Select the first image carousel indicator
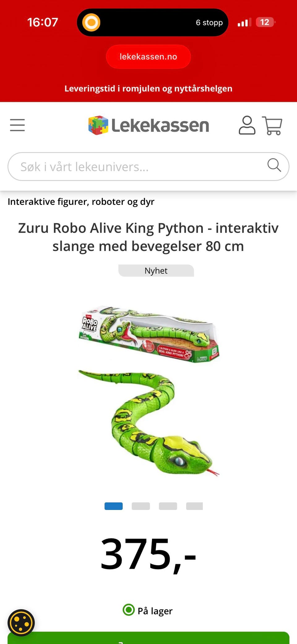Image resolution: width=297 pixels, height=644 pixels. click(114, 506)
